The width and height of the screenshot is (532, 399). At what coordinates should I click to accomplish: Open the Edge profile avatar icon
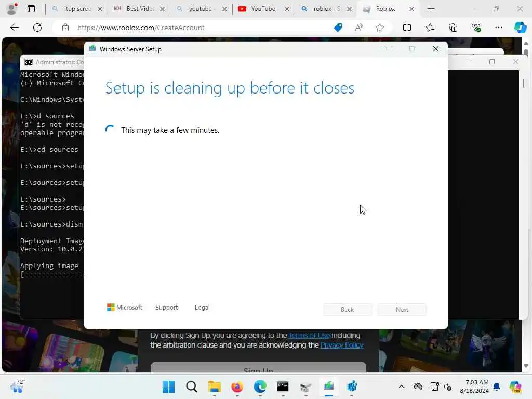[12, 9]
